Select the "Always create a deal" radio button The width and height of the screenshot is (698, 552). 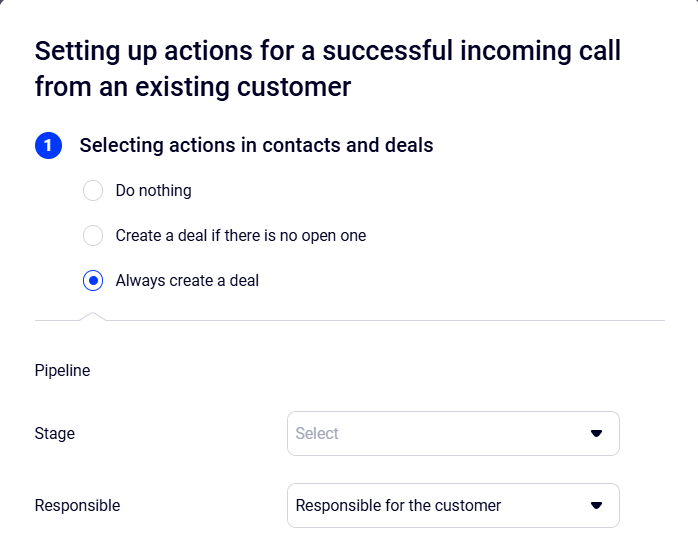click(93, 281)
